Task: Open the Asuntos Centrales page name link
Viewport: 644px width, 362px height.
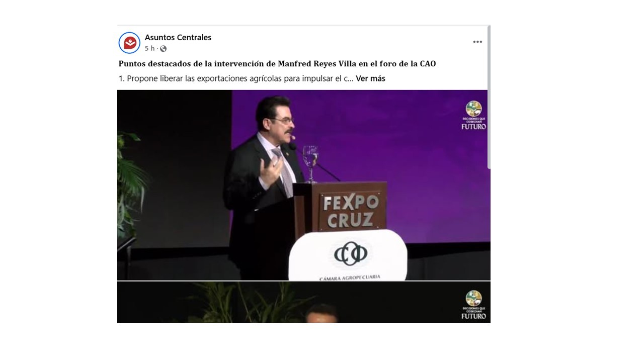Action: coord(178,37)
